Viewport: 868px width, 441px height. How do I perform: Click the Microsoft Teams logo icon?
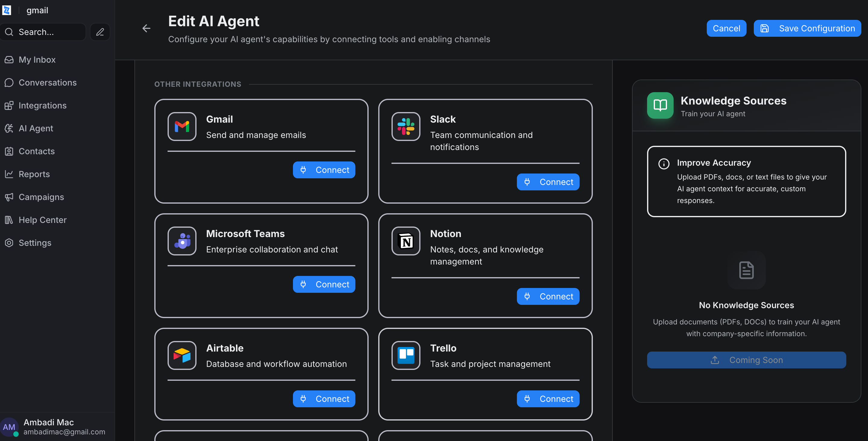[182, 241]
